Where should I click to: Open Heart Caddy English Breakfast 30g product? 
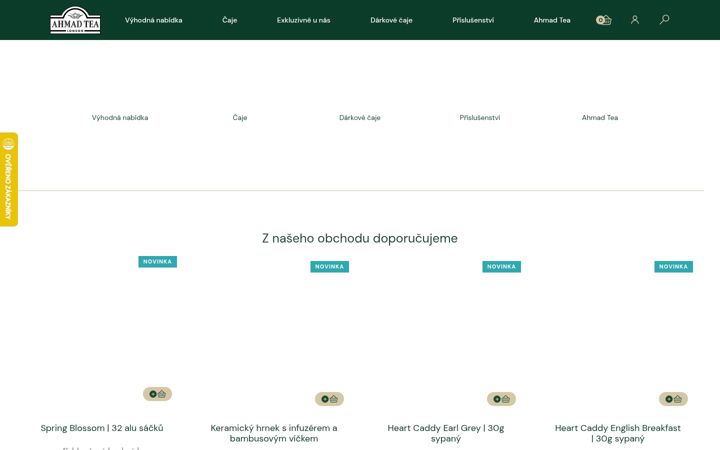[x=618, y=433]
